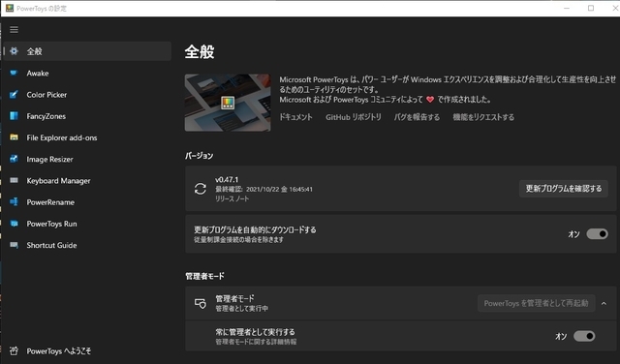
Task: Click the PowerToys へようこそ welcome icon
Action: [x=14, y=350]
